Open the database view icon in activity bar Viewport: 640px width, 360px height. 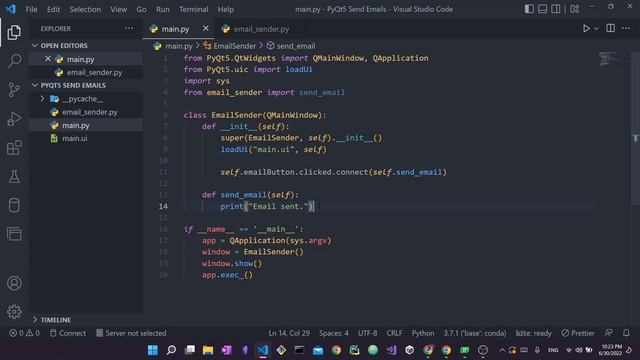(14, 205)
